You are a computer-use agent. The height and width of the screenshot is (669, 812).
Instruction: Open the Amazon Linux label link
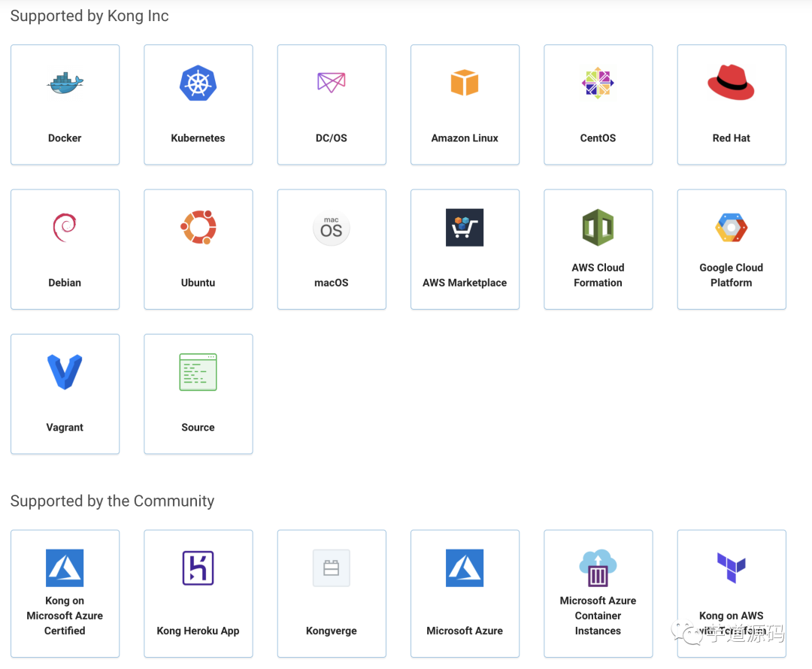click(x=465, y=138)
